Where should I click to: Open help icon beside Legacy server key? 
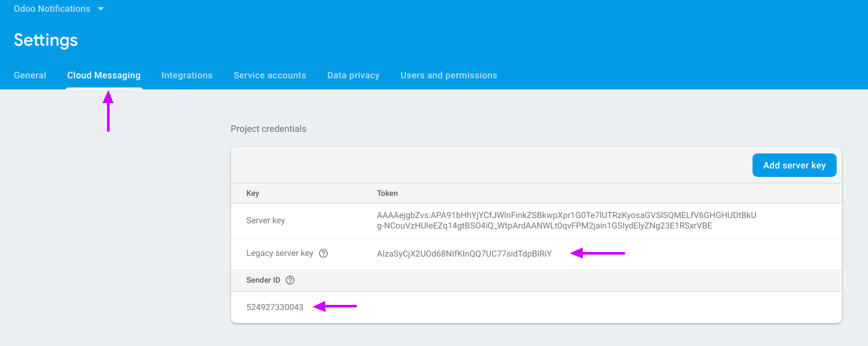point(323,253)
